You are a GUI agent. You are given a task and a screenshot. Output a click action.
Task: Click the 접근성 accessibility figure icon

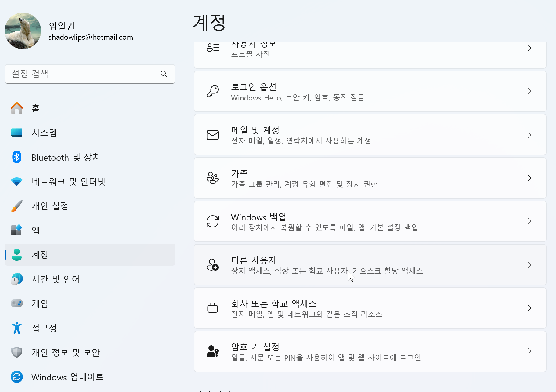[x=17, y=328]
